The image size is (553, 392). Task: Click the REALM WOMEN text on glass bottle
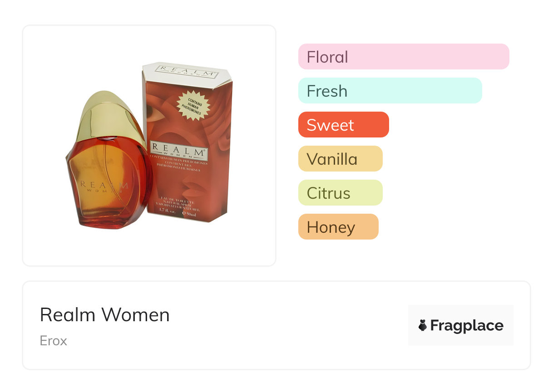[103, 186]
